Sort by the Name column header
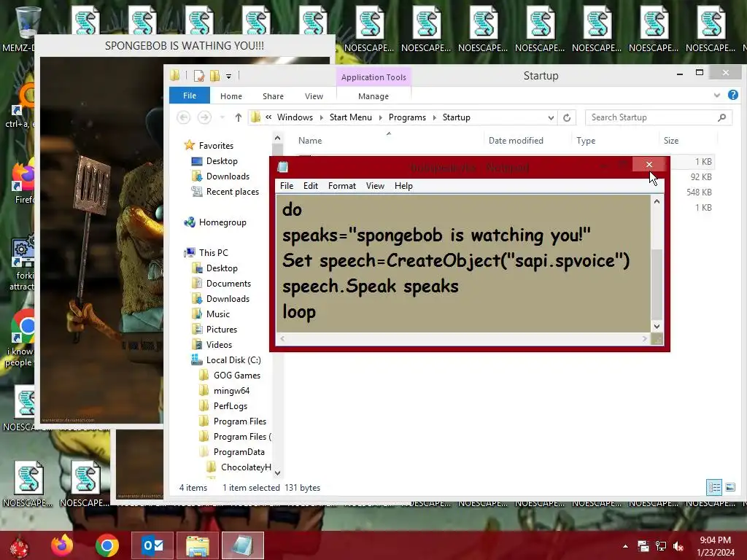Screen dimensions: 747x560 tap(310, 141)
